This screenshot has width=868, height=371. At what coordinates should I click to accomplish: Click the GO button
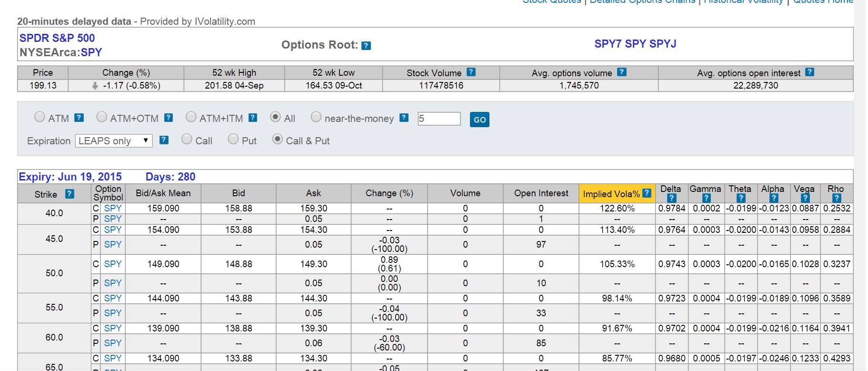click(479, 120)
